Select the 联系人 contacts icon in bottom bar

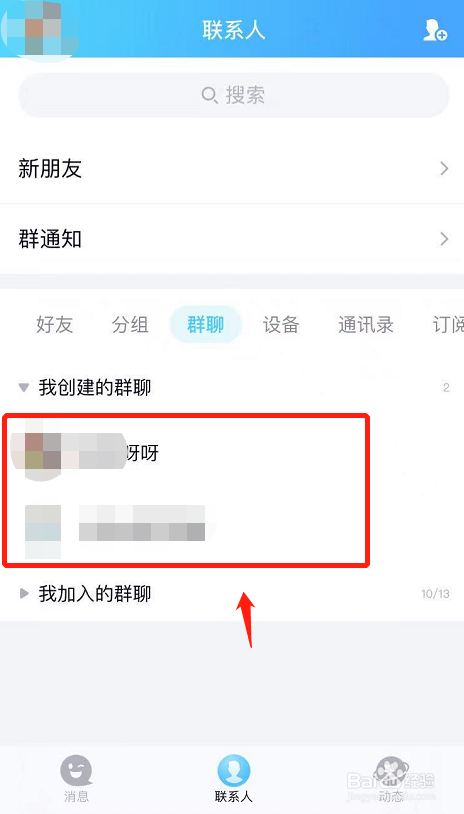coord(234,771)
